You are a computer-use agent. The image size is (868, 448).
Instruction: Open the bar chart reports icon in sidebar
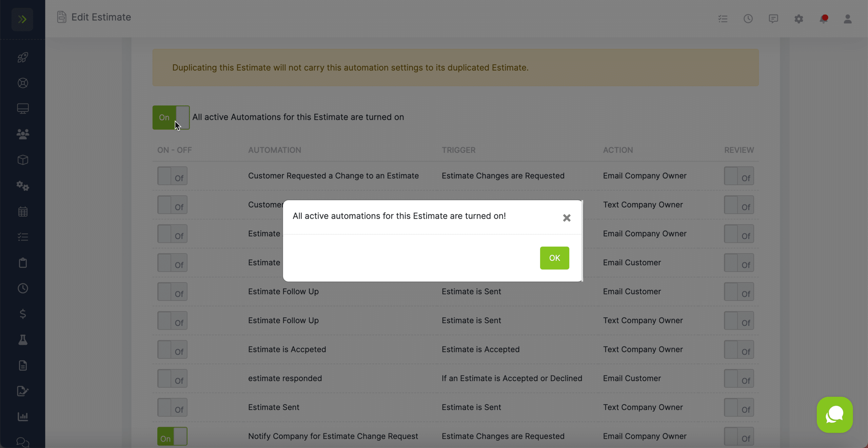click(x=23, y=417)
